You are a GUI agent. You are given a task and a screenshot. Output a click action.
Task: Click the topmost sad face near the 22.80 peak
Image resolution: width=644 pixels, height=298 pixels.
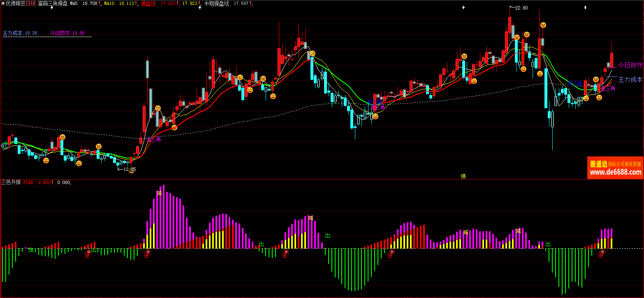(543, 25)
